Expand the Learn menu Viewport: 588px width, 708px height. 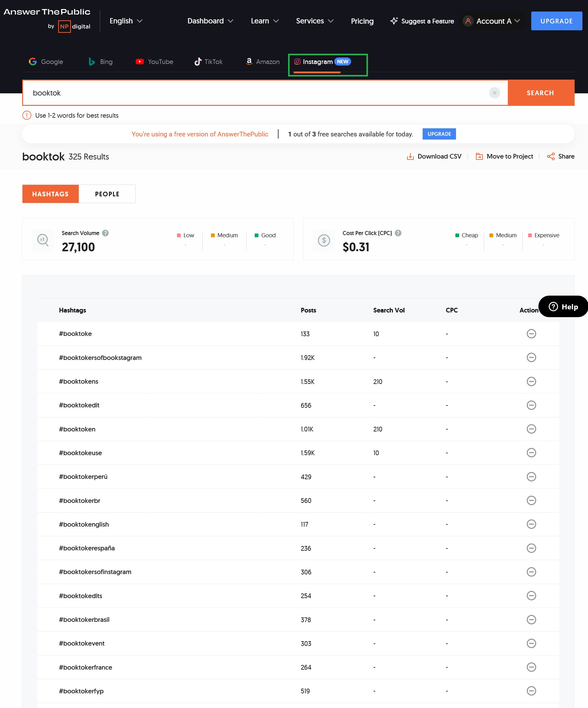tap(265, 21)
